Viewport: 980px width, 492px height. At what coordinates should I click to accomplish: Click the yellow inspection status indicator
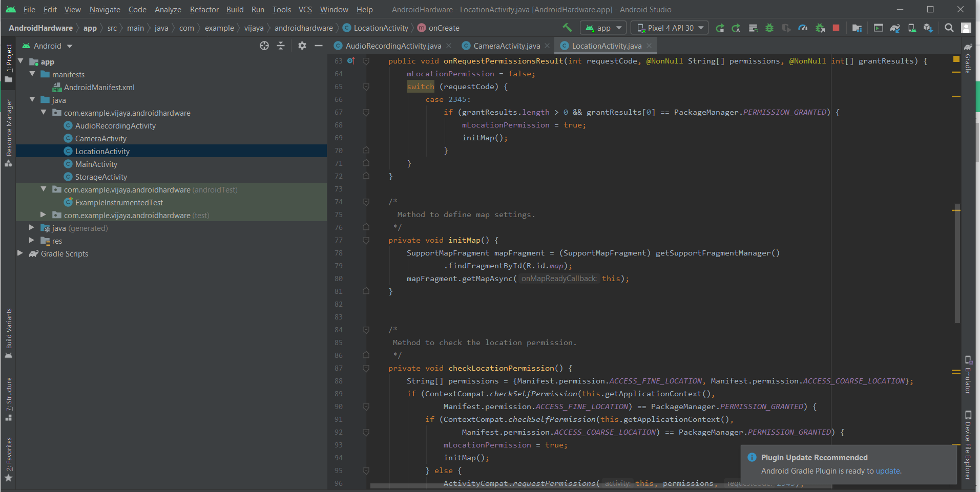click(x=956, y=59)
